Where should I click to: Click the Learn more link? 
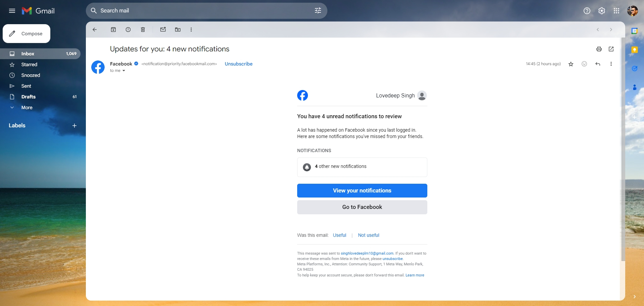pos(415,275)
